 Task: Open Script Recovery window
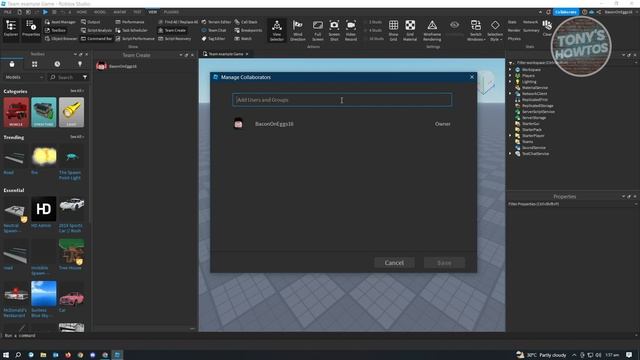click(x=175, y=39)
